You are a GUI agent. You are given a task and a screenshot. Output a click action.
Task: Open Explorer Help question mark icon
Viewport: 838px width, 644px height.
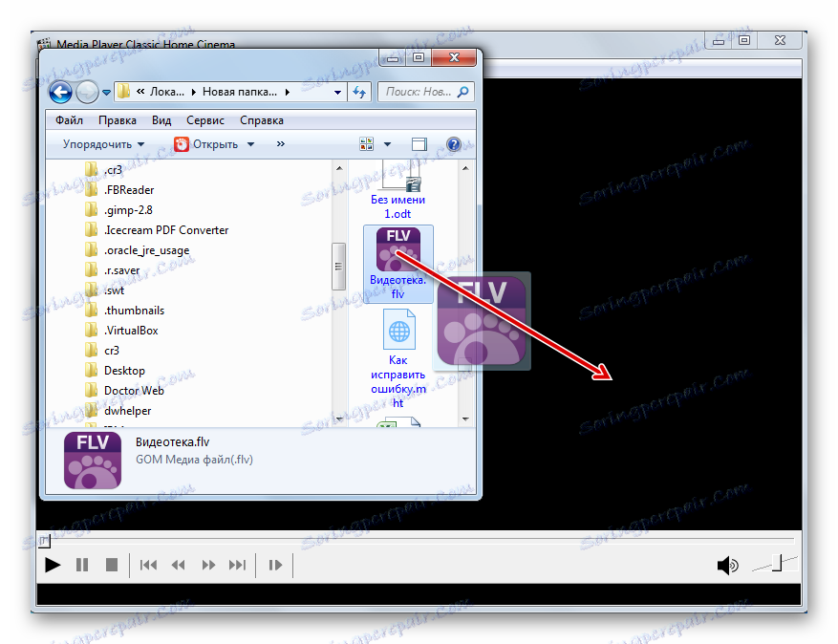pyautogui.click(x=454, y=143)
